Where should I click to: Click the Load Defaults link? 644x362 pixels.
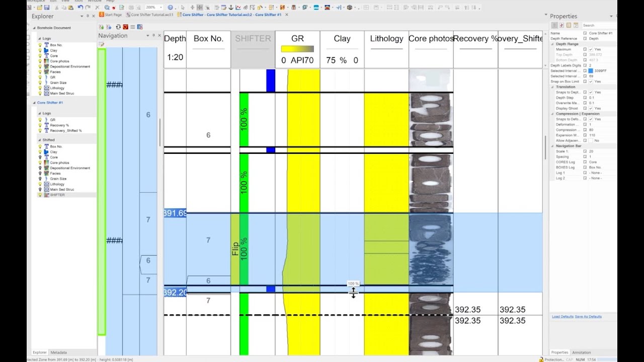click(562, 317)
